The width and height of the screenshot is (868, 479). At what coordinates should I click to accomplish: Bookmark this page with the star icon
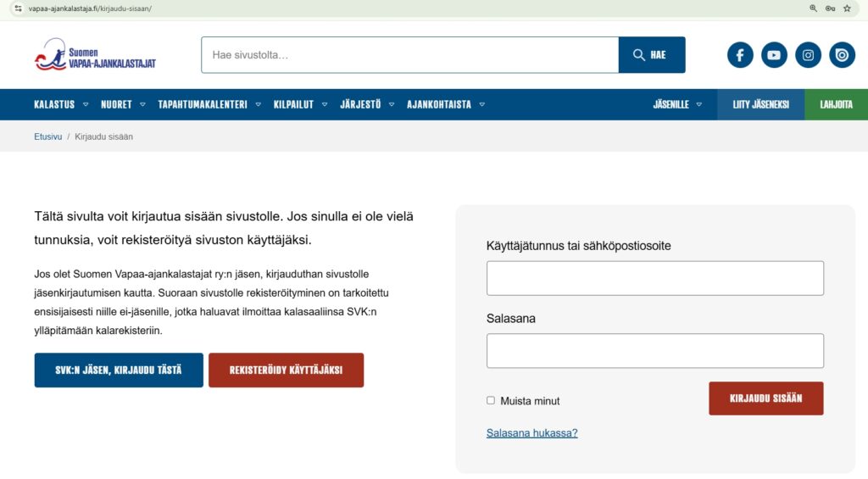click(x=847, y=8)
